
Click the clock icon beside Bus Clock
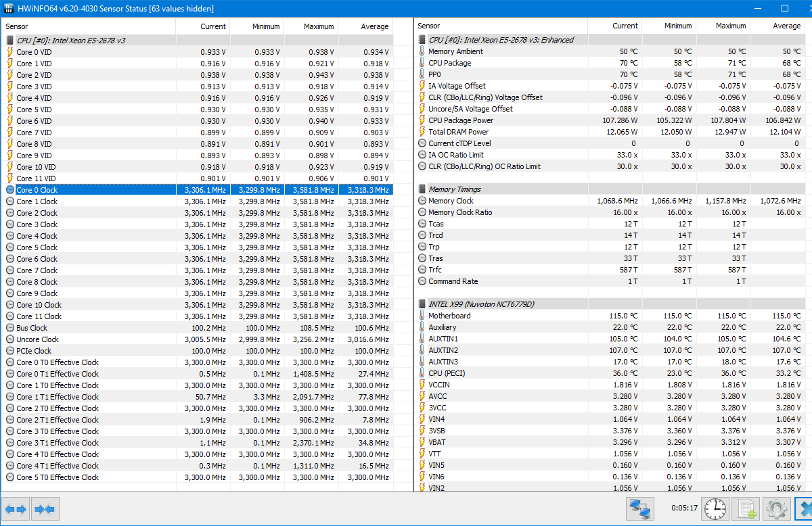(x=10, y=328)
